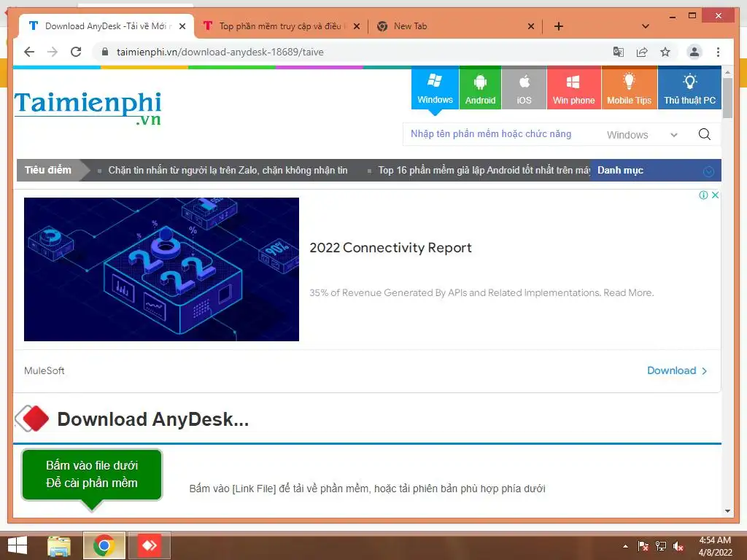Screen dimensions: 747x560
Task: Open the Thủ thuật PC category
Action: pos(690,88)
